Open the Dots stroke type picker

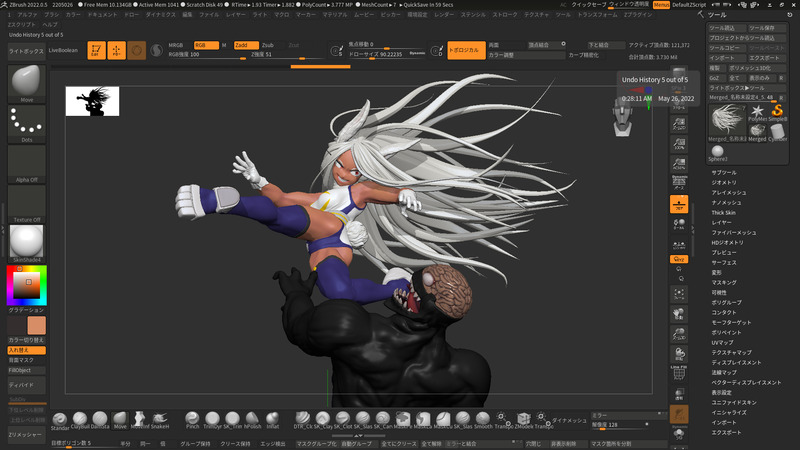(27, 123)
